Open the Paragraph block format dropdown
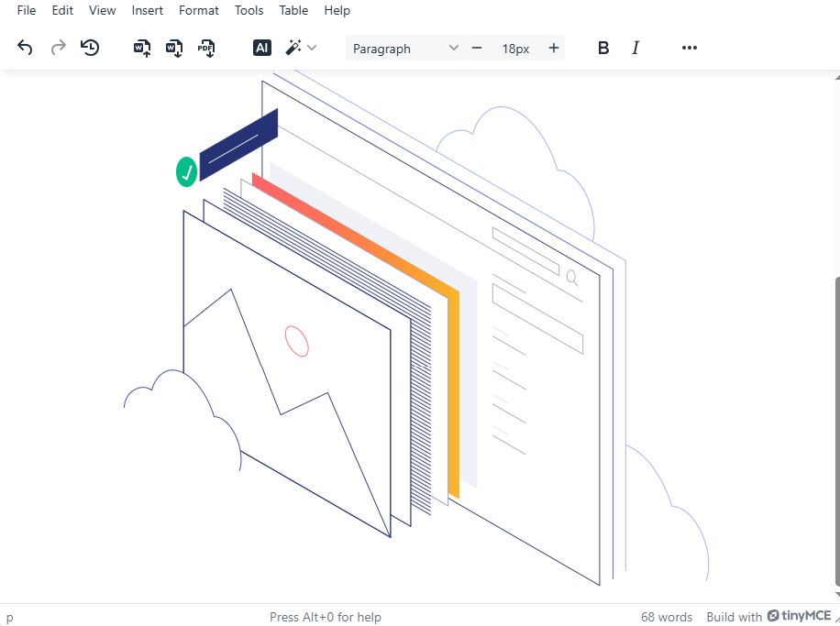The width and height of the screenshot is (840, 626). click(x=405, y=49)
